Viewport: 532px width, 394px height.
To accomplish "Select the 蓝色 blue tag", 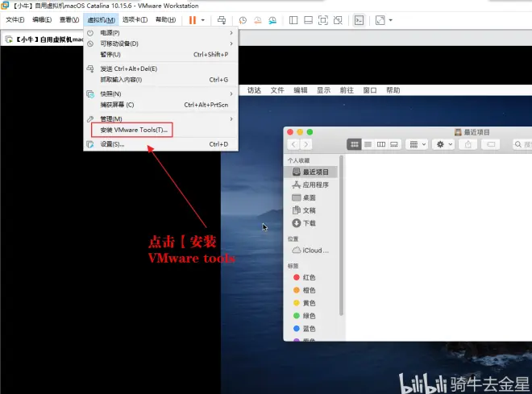I will [x=311, y=329].
